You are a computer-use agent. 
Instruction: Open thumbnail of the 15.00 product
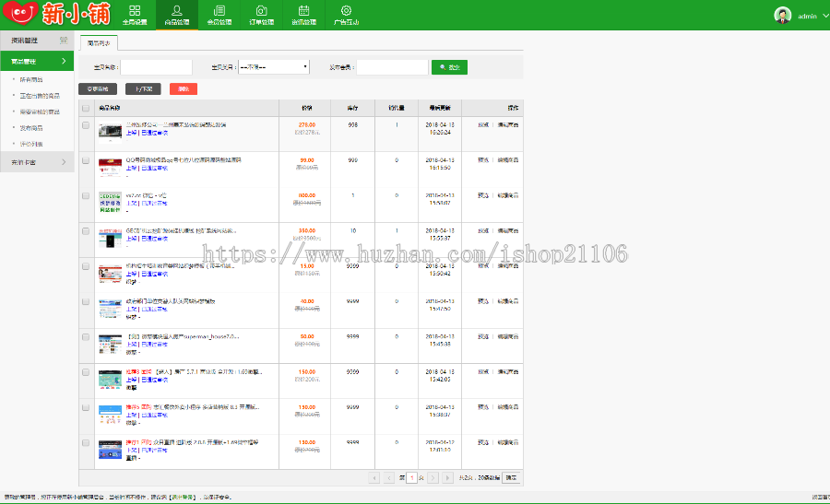pyautogui.click(x=110, y=274)
